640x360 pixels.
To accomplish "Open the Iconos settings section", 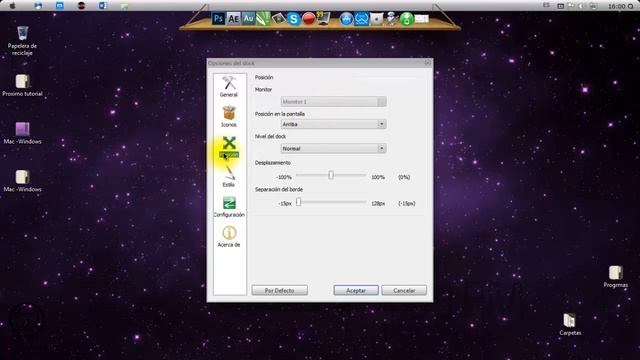I will (229, 116).
